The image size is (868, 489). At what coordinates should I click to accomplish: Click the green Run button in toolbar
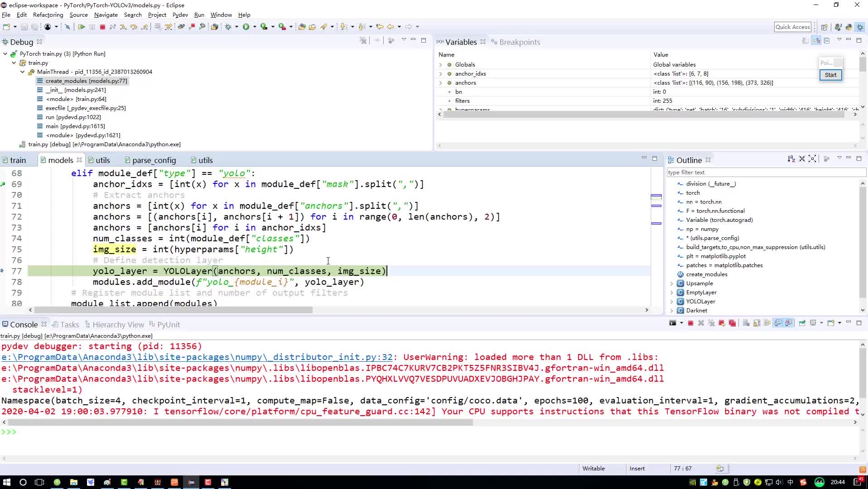pos(246,27)
